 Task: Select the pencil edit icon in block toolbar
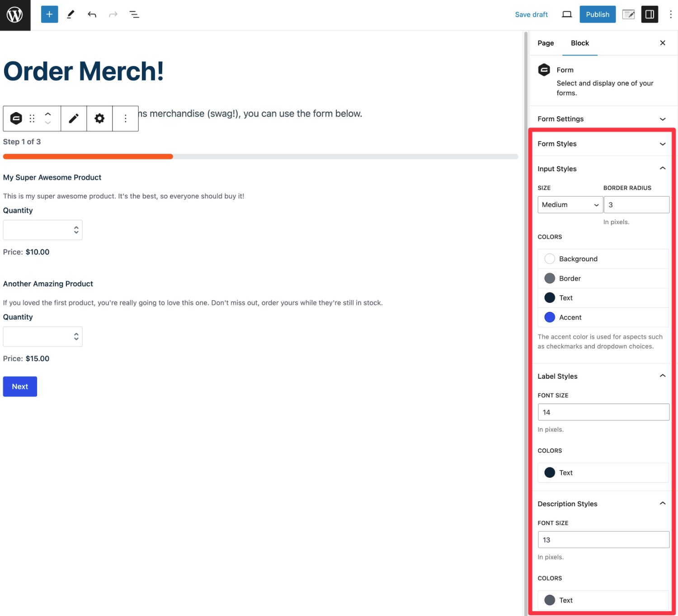[x=73, y=118]
